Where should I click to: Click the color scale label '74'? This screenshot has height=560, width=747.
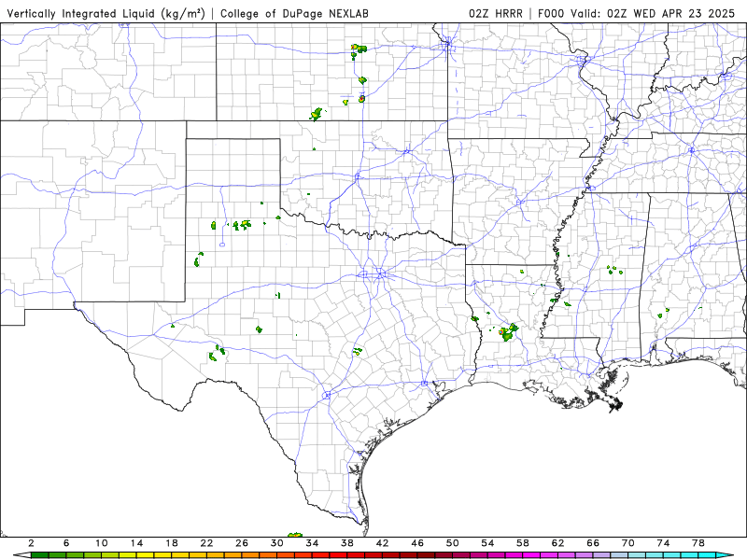tap(664, 543)
